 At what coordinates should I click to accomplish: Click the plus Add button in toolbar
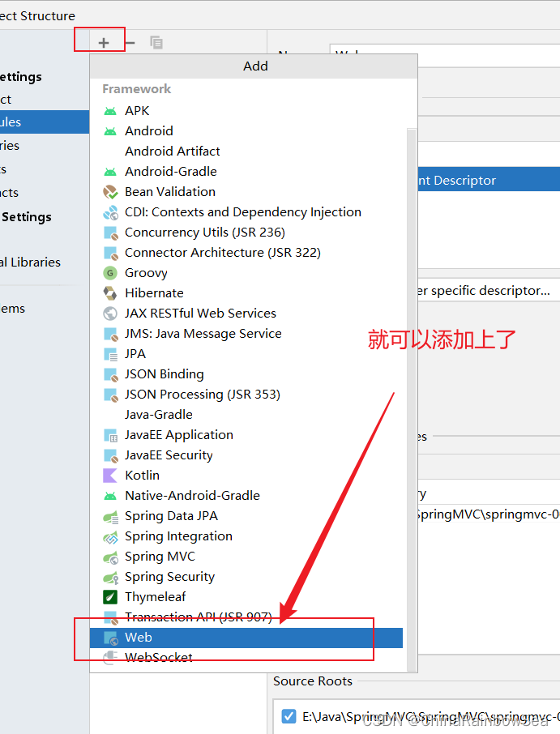[x=104, y=42]
